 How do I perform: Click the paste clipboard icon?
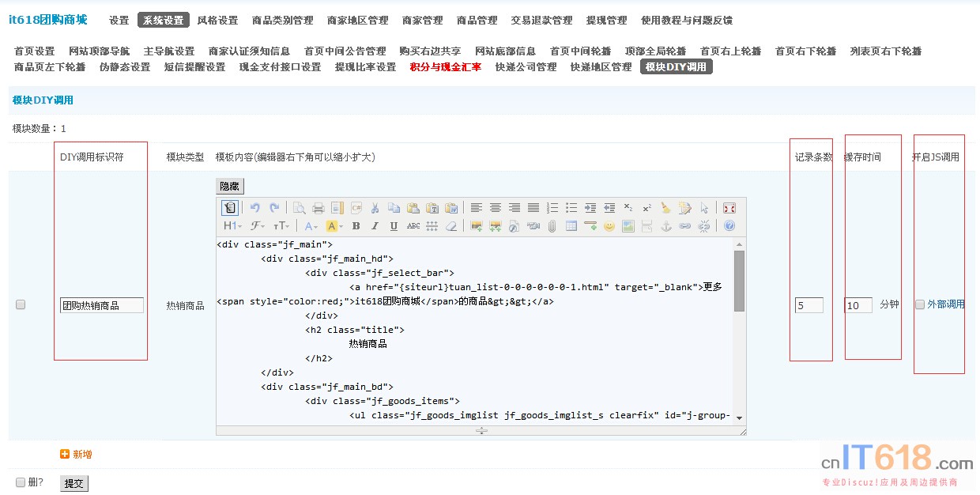point(413,208)
